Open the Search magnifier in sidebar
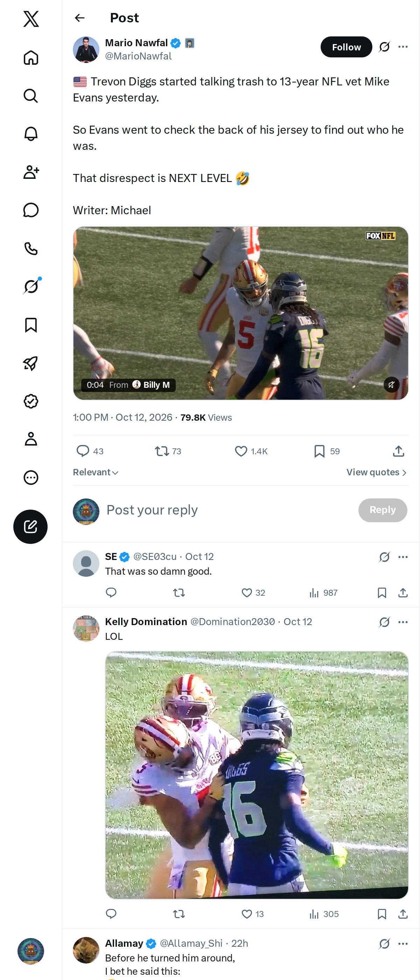This screenshot has height=980, width=420. 31,96
